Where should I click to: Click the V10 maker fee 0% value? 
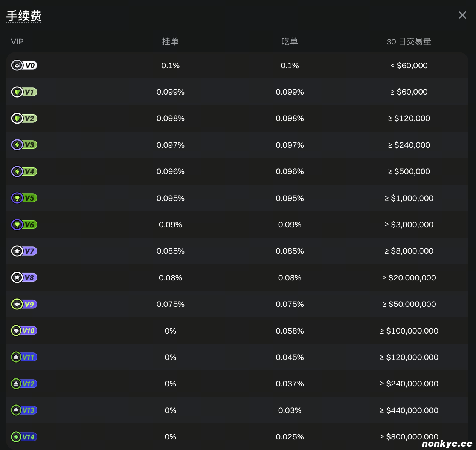tap(170, 331)
